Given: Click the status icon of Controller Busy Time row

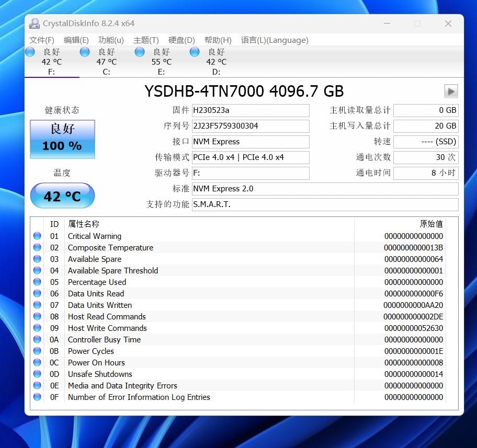Looking at the screenshot, I should pos(37,339).
